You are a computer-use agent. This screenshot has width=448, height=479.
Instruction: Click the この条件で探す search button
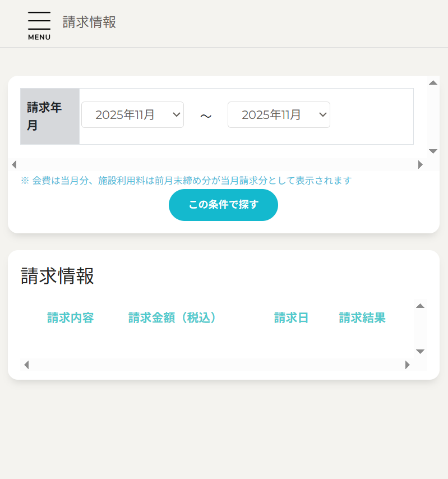pyautogui.click(x=223, y=205)
